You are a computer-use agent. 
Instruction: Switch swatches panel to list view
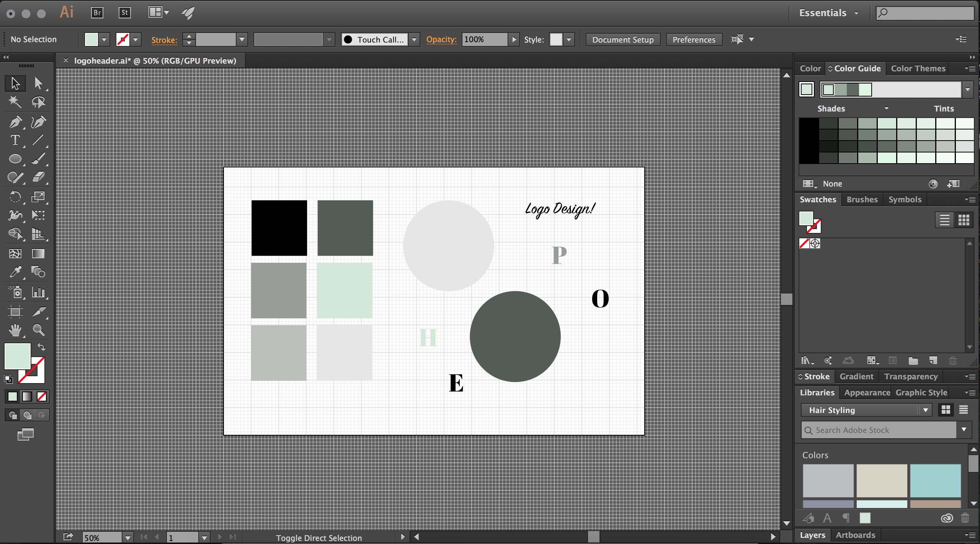[944, 220]
